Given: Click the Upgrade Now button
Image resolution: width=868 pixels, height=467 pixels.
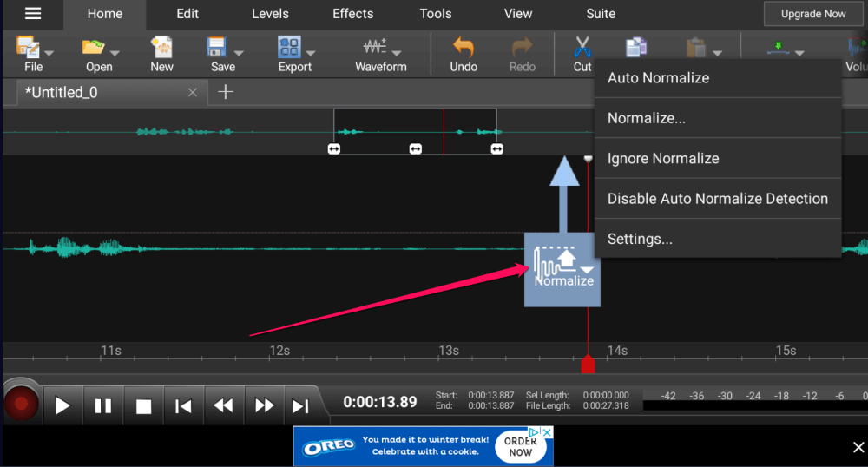Looking at the screenshot, I should 812,14.
